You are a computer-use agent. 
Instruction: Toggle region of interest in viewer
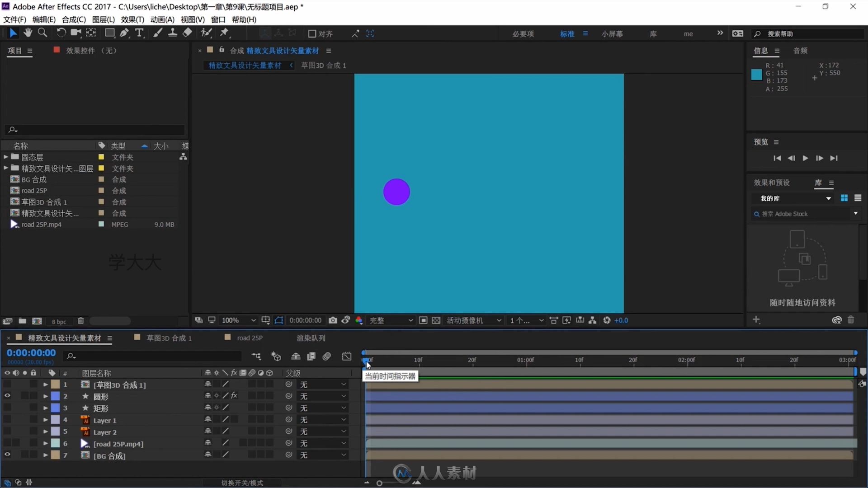coord(423,320)
